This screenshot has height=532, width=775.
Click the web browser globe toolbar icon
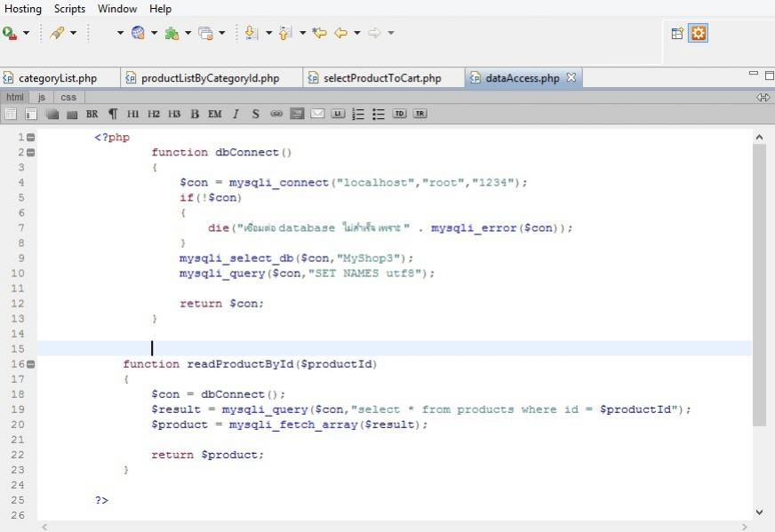tap(138, 33)
